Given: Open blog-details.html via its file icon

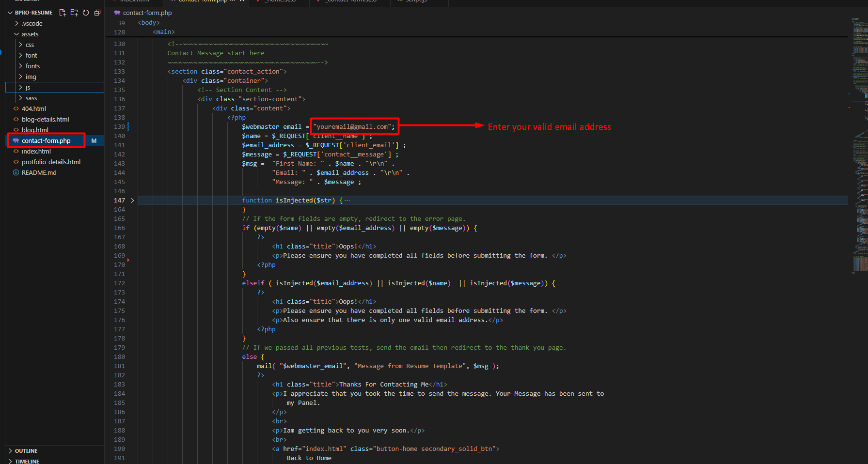Looking at the screenshot, I should pyautogui.click(x=16, y=120).
